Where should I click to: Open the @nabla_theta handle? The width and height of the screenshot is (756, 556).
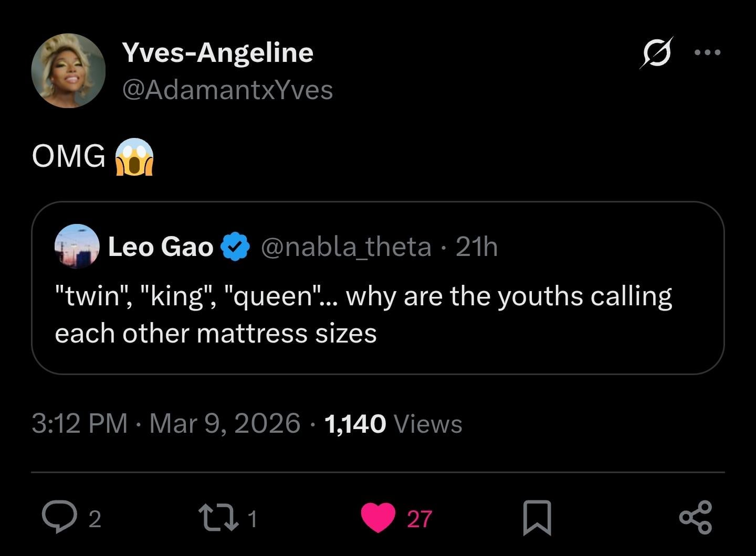(346, 247)
